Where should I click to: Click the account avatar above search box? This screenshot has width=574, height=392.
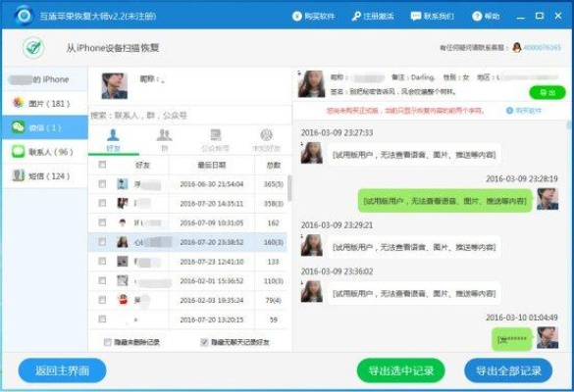(115, 86)
